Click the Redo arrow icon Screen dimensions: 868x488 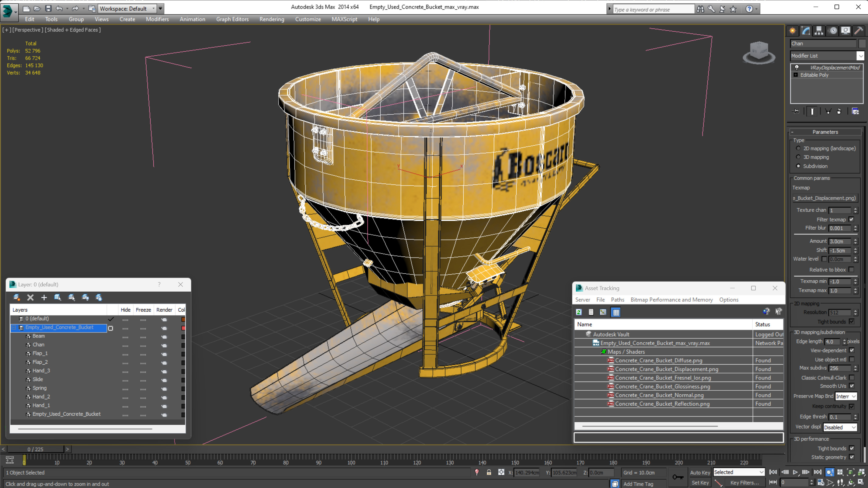(75, 9)
